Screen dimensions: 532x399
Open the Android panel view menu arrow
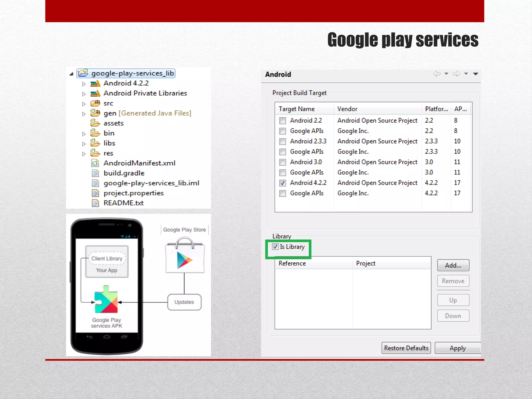476,74
